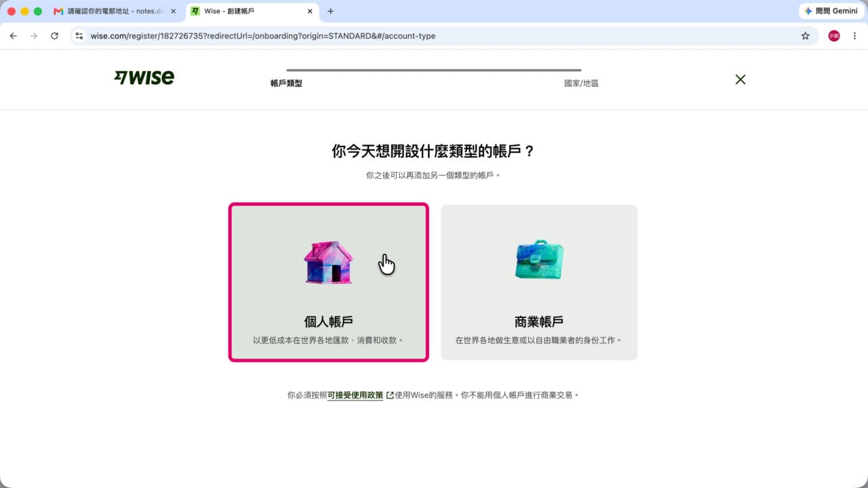Click the text 你之後可以再添加另一個類型的帳戶。

[x=434, y=176]
